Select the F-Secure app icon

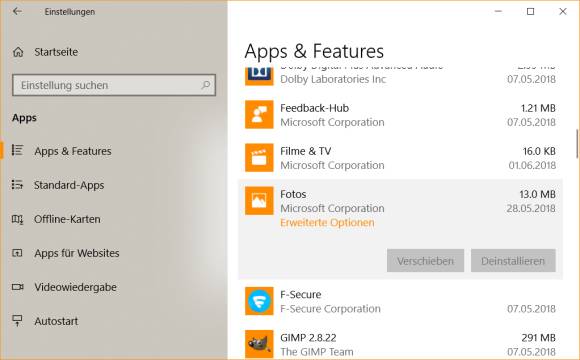coord(259,301)
